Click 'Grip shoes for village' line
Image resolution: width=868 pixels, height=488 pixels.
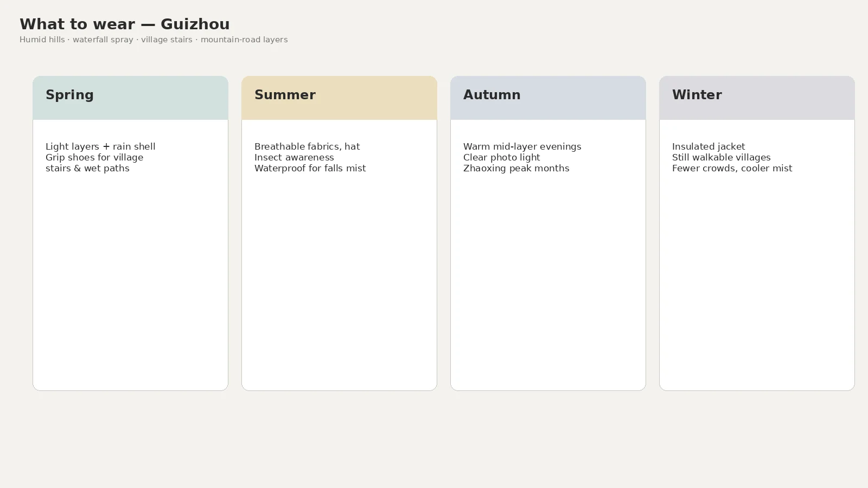94,157
